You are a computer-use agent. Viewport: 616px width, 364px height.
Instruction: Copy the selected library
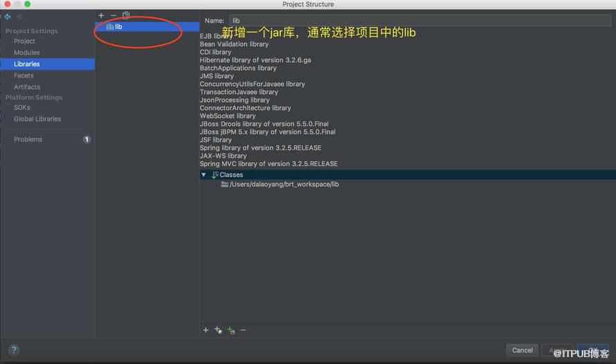pos(126,15)
